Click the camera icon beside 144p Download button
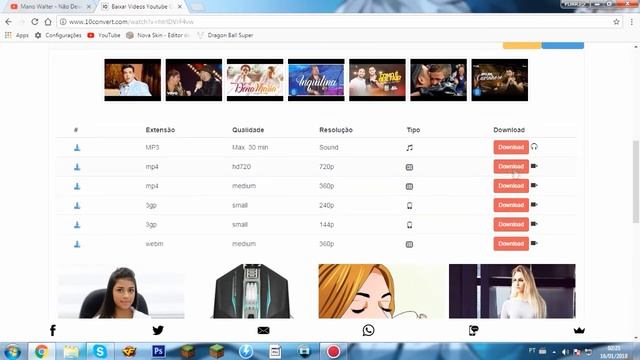 tap(534, 224)
